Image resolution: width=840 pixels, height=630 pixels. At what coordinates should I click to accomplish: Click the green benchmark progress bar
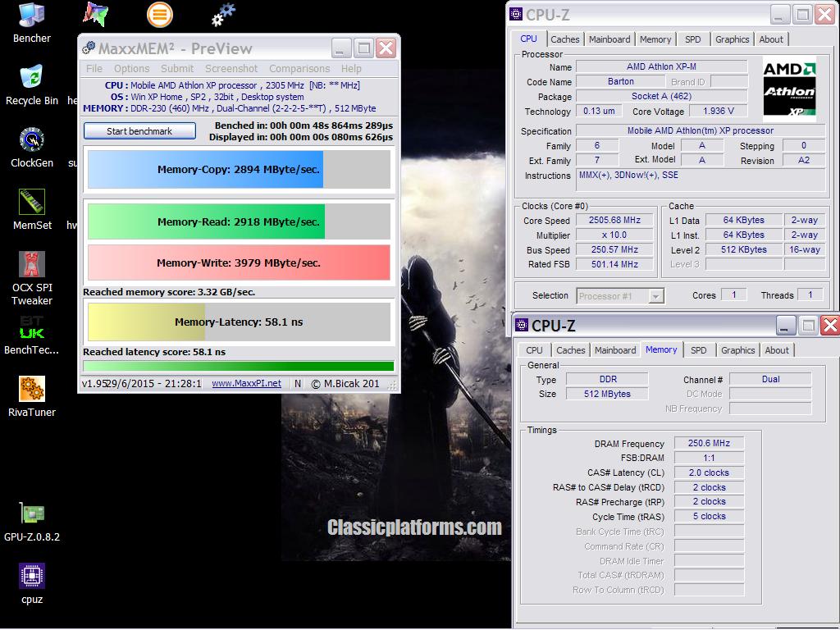click(239, 367)
